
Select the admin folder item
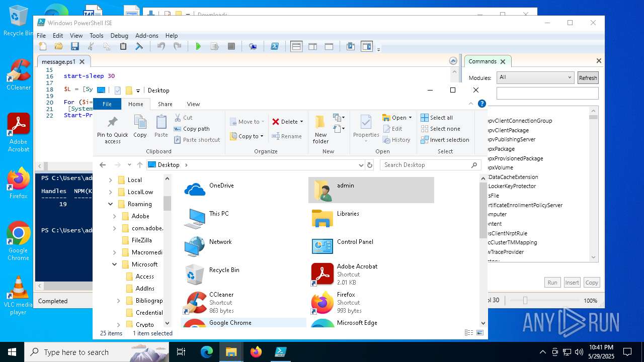point(371,190)
